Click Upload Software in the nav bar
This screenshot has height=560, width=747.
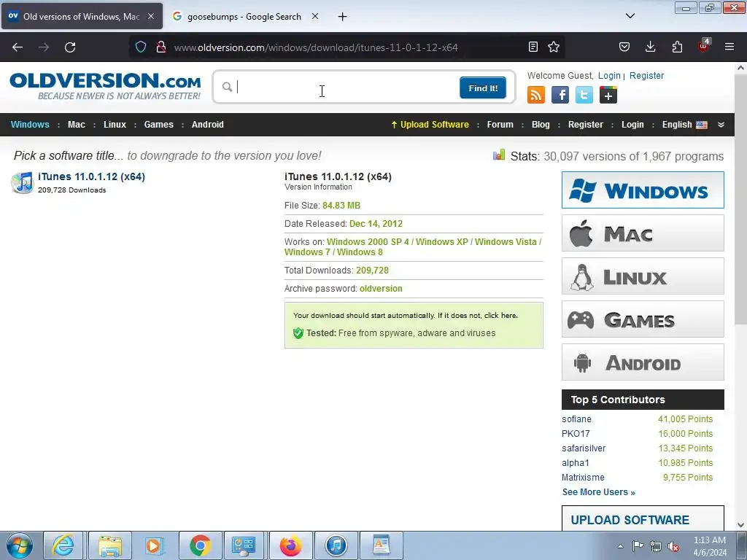[430, 125]
